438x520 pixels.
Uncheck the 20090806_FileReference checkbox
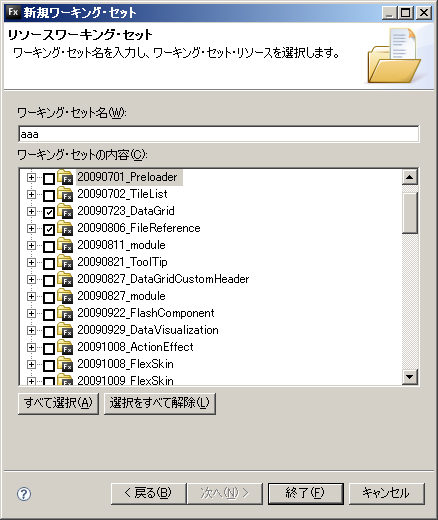click(49, 229)
